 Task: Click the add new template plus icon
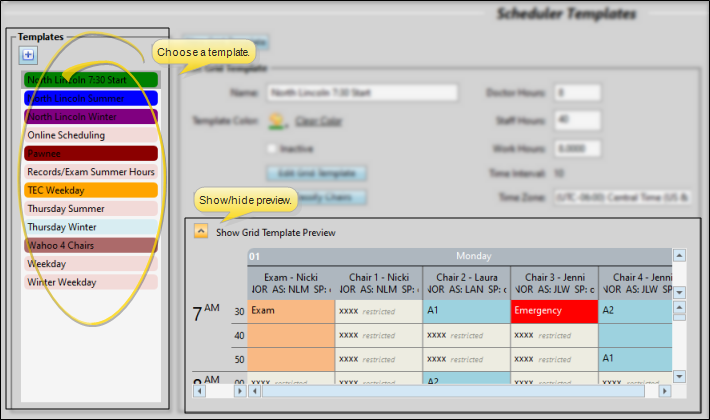28,55
